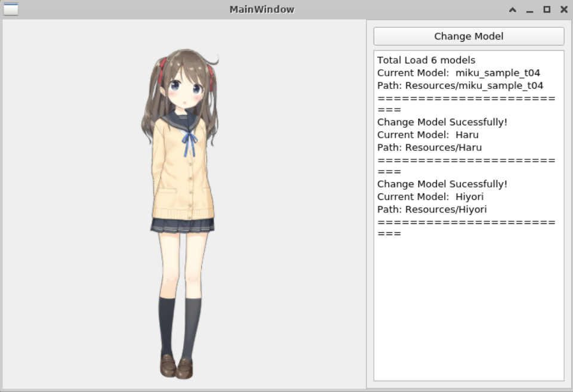Click the "Path: Resources/miku_sample_t04" line
The height and width of the screenshot is (392, 573).
tap(460, 85)
